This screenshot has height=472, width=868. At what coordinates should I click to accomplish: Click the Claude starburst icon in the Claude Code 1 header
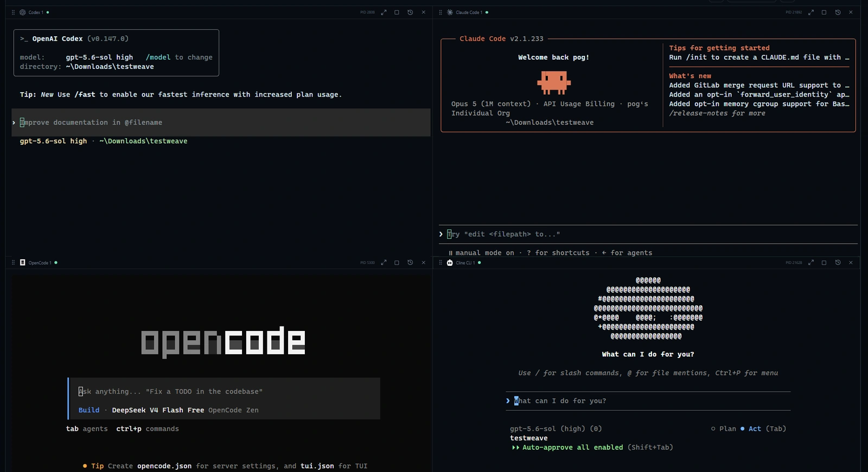[450, 12]
